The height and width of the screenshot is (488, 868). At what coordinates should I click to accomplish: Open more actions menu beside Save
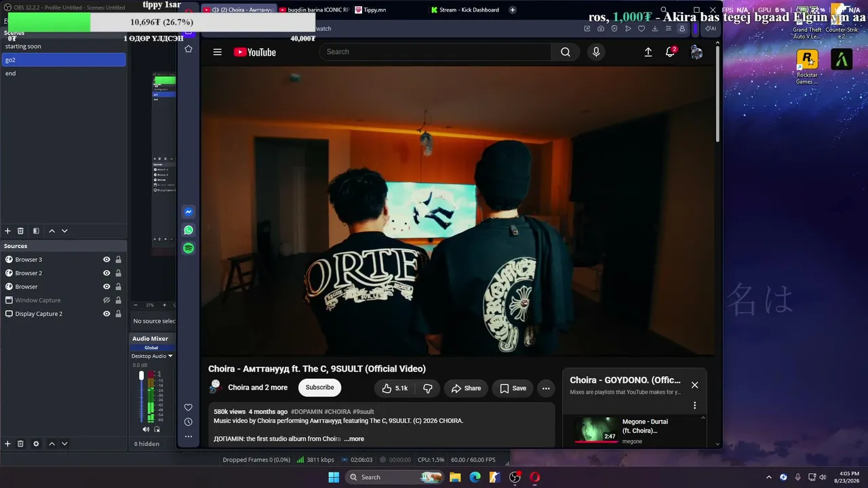[546, 388]
